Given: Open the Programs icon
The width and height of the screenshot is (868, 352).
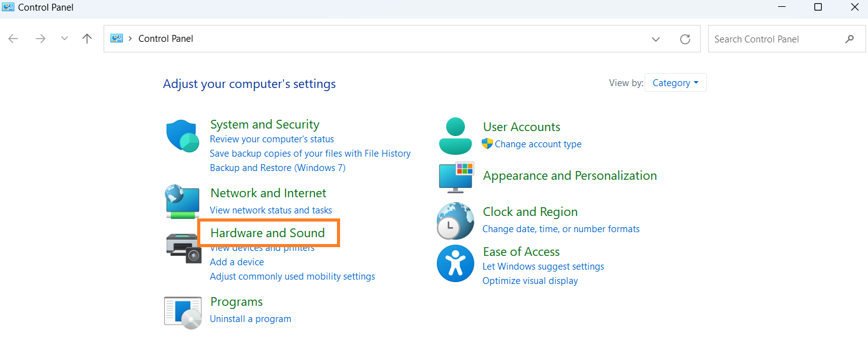Looking at the screenshot, I should coord(183,311).
